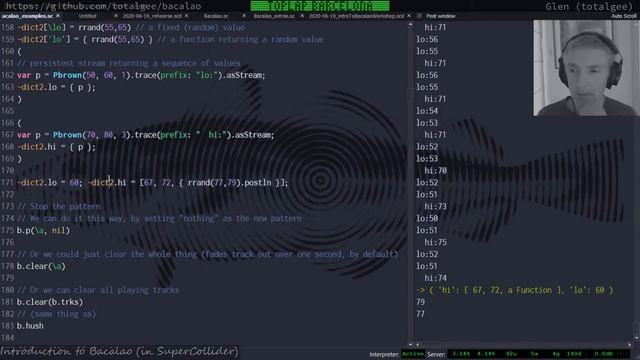Click the Post window vertical scroll down arrow
This screenshot has width=640, height=360.
(636, 338)
